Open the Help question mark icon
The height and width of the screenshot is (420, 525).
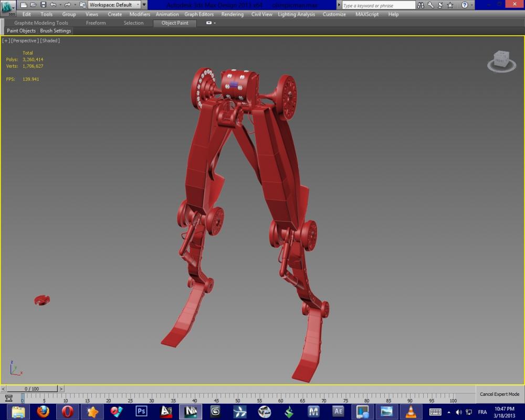pyautogui.click(x=465, y=5)
